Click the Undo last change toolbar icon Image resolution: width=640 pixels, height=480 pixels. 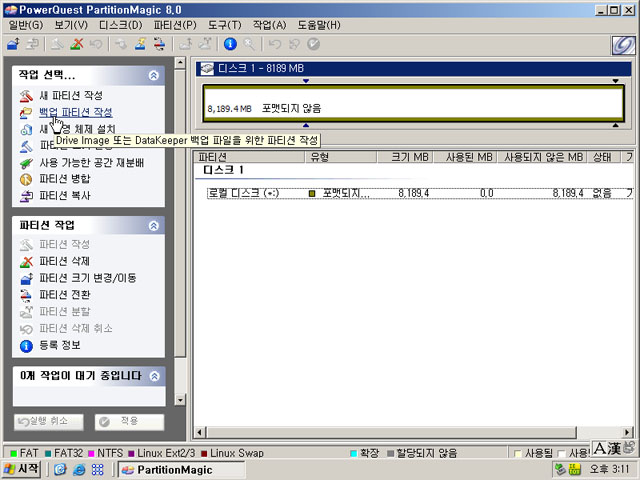[275, 44]
